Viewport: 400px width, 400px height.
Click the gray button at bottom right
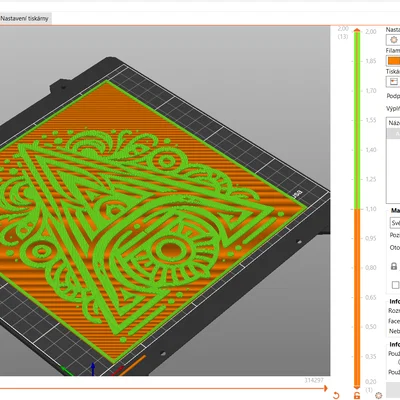point(393,390)
